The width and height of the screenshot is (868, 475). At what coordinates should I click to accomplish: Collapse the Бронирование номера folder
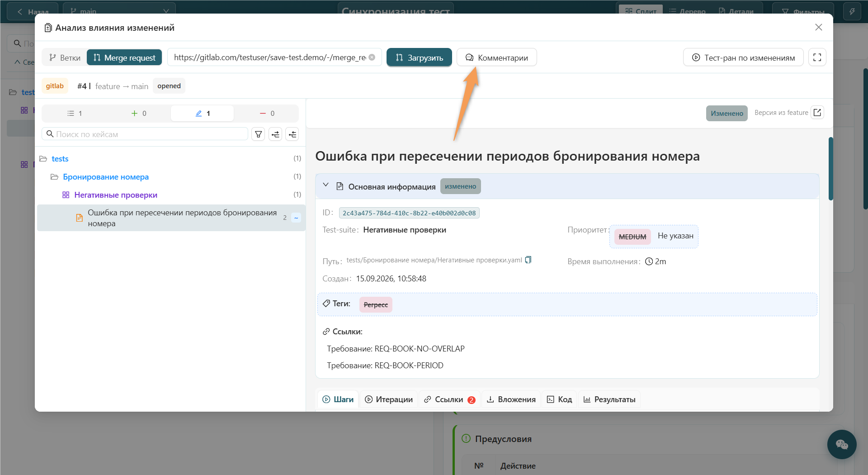(54, 176)
